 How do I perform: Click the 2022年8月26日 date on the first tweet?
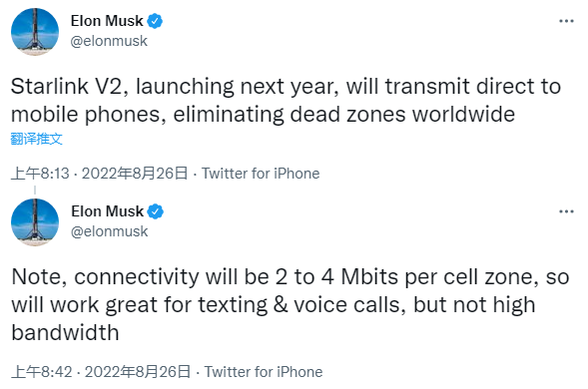135,174
